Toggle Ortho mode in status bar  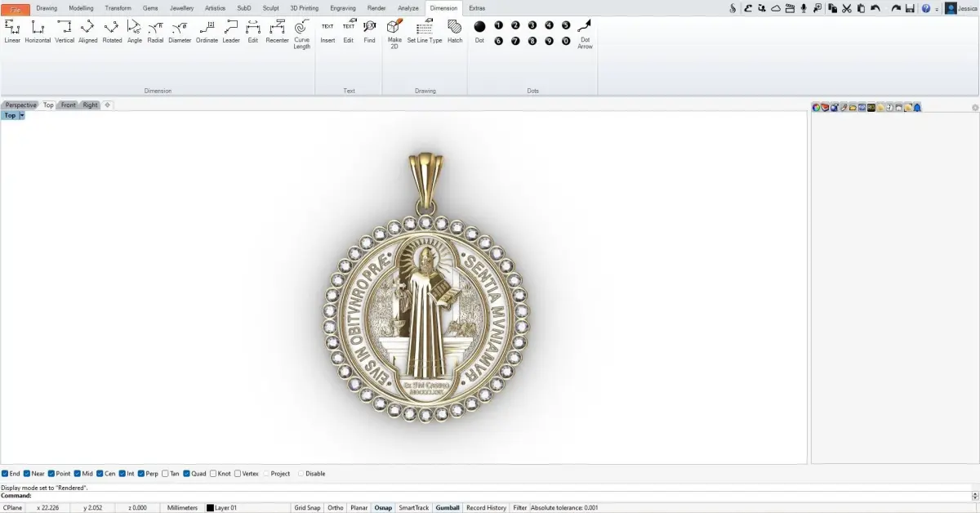point(336,508)
